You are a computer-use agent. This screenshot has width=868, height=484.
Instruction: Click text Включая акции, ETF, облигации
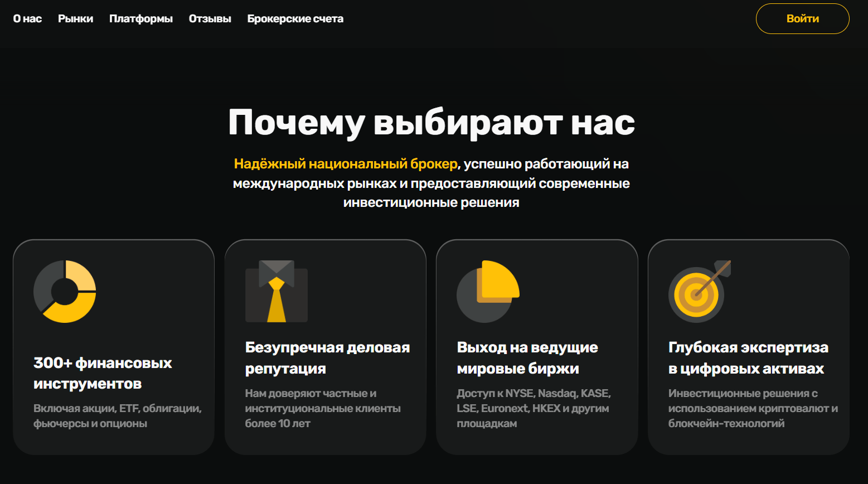pyautogui.click(x=117, y=408)
